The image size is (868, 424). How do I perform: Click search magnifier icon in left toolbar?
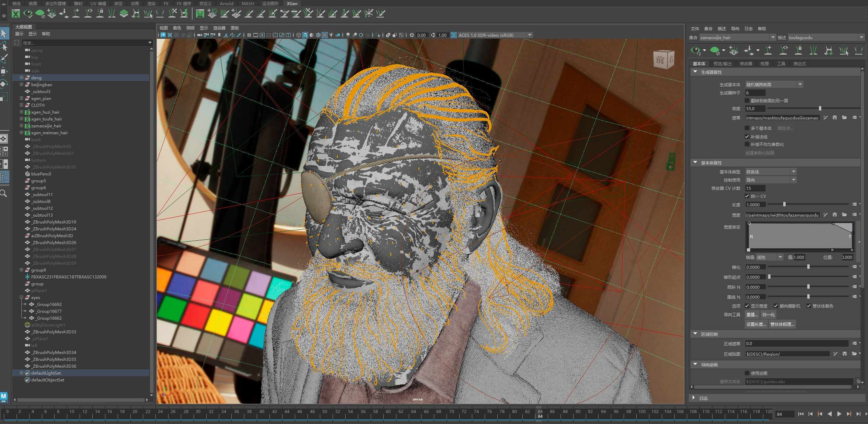[x=3, y=194]
